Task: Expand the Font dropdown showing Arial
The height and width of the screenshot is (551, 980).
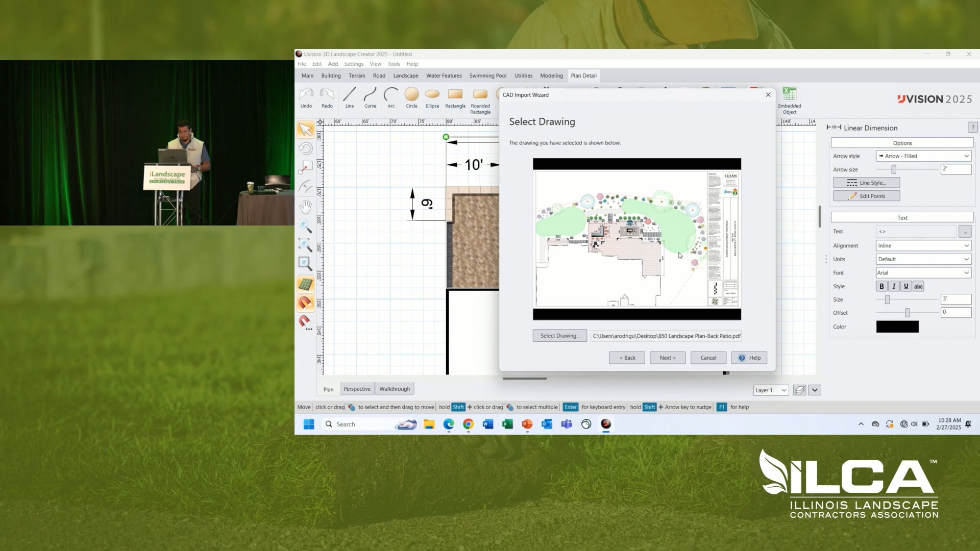Action: 923,273
